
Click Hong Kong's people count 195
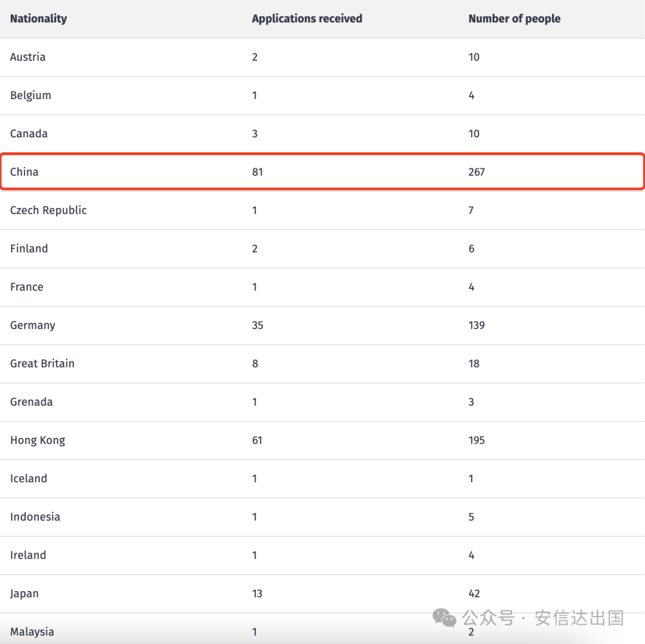point(477,440)
